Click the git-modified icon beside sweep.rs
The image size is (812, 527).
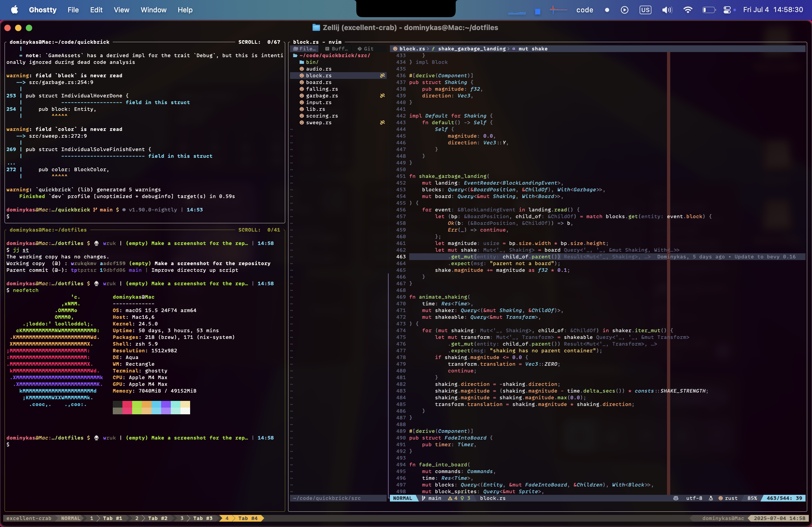(x=382, y=123)
